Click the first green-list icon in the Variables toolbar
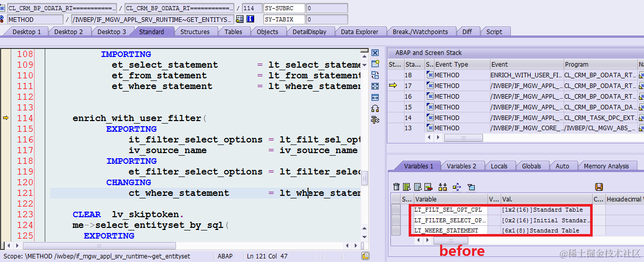The width and height of the screenshot is (644, 262). pos(407,187)
